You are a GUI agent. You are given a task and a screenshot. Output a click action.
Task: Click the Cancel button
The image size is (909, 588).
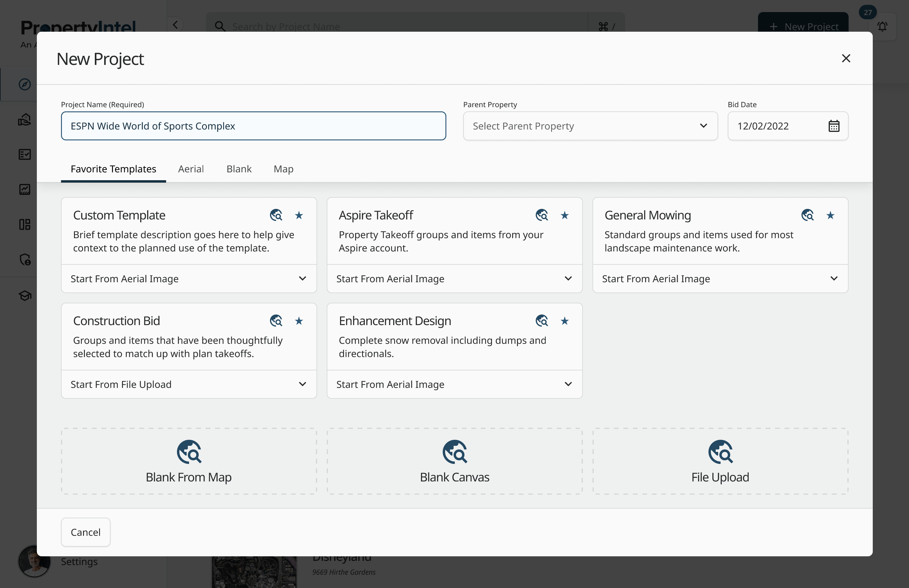tap(85, 532)
